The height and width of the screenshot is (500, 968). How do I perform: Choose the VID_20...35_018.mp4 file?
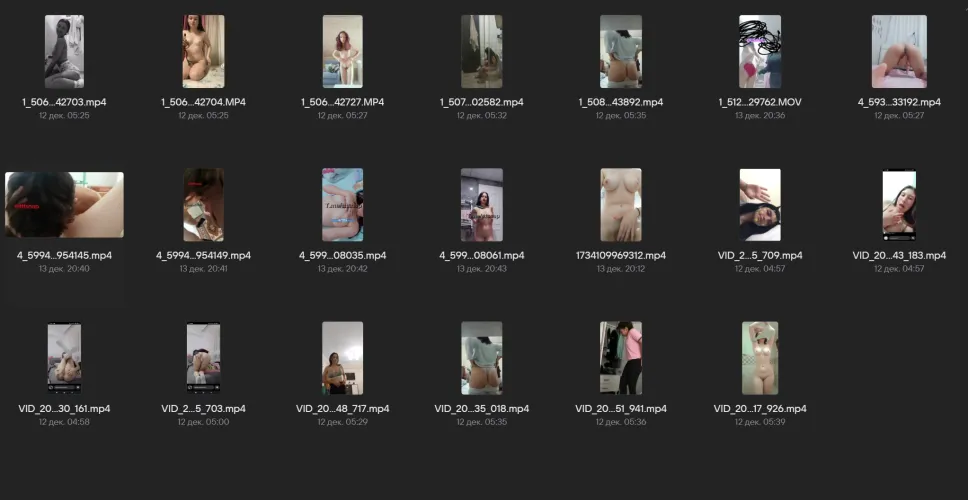[x=481, y=358]
